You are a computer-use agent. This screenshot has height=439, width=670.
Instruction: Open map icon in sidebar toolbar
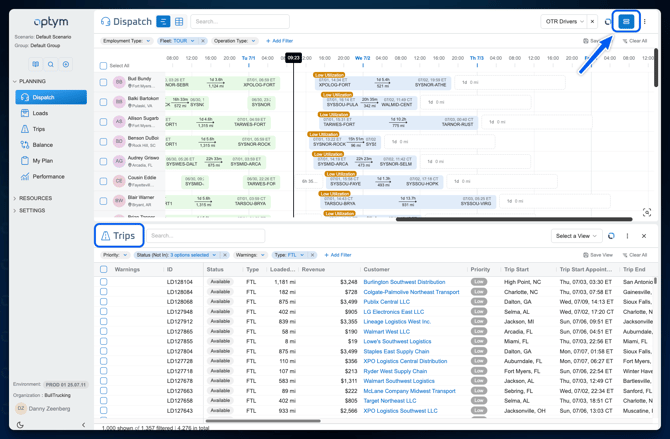[x=35, y=64]
